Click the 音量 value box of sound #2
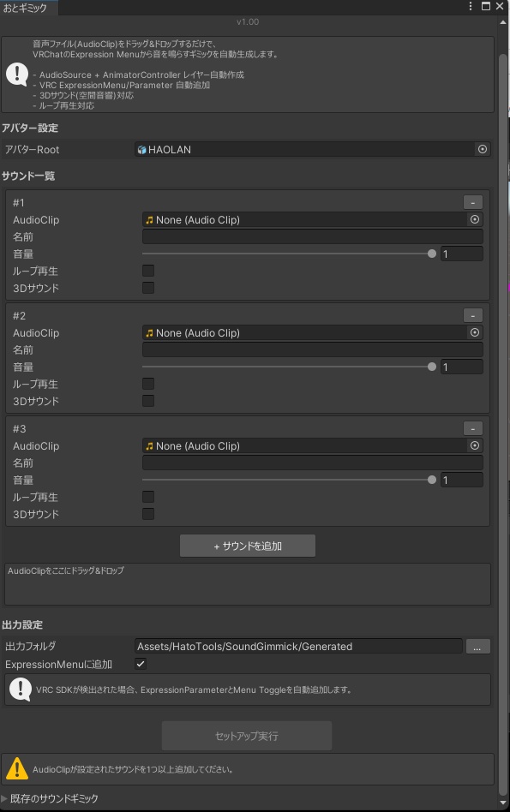This screenshot has height=812, width=510. 462,367
